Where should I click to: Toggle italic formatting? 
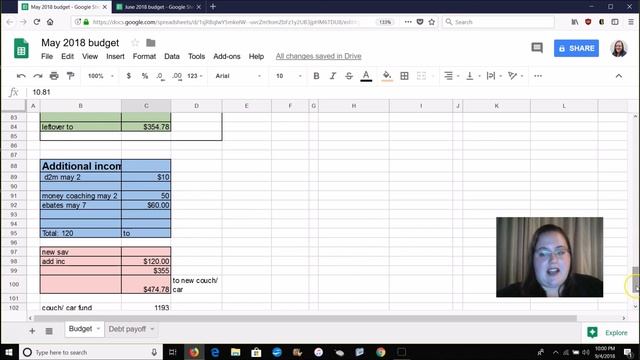(333, 76)
